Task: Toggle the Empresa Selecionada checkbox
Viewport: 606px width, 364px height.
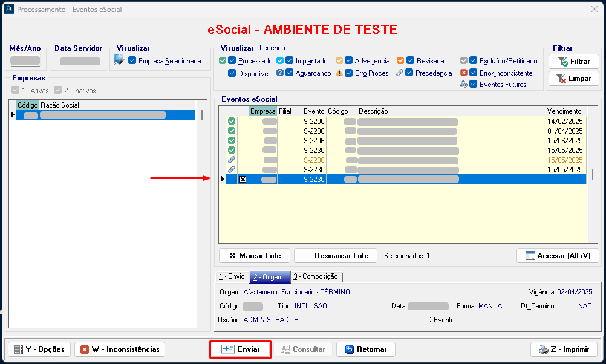Action: tap(132, 61)
